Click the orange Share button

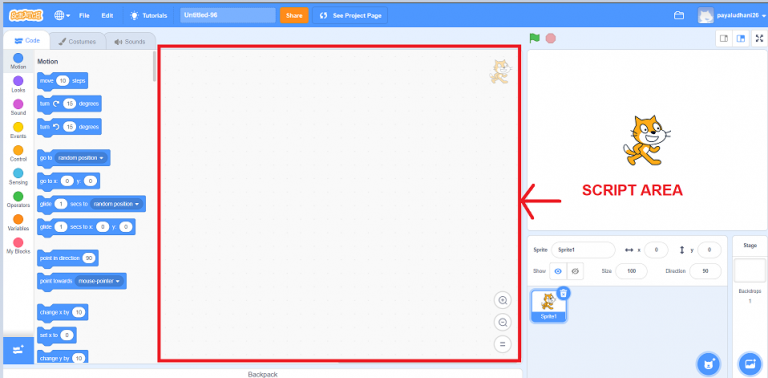tap(294, 15)
